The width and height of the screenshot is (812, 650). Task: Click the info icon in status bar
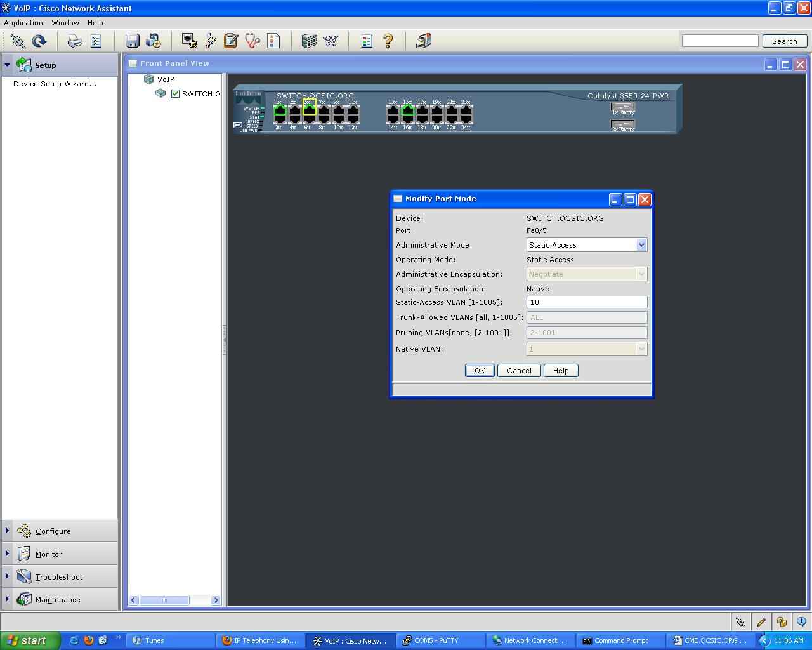click(x=802, y=622)
